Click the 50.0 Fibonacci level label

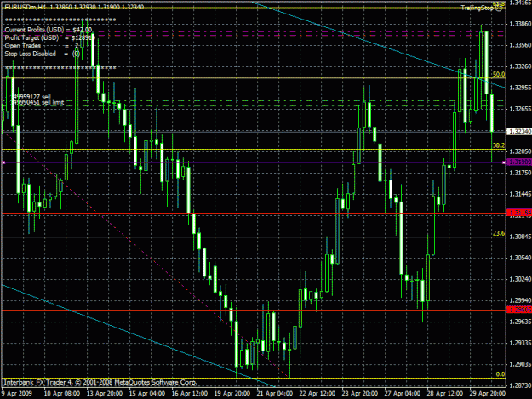[x=499, y=74]
